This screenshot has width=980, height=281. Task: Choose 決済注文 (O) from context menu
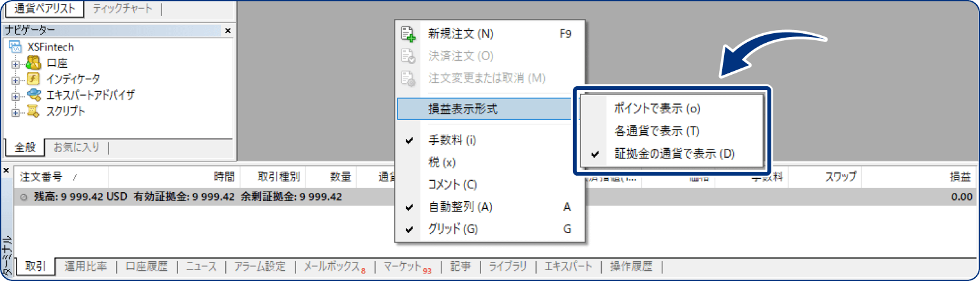490,56
